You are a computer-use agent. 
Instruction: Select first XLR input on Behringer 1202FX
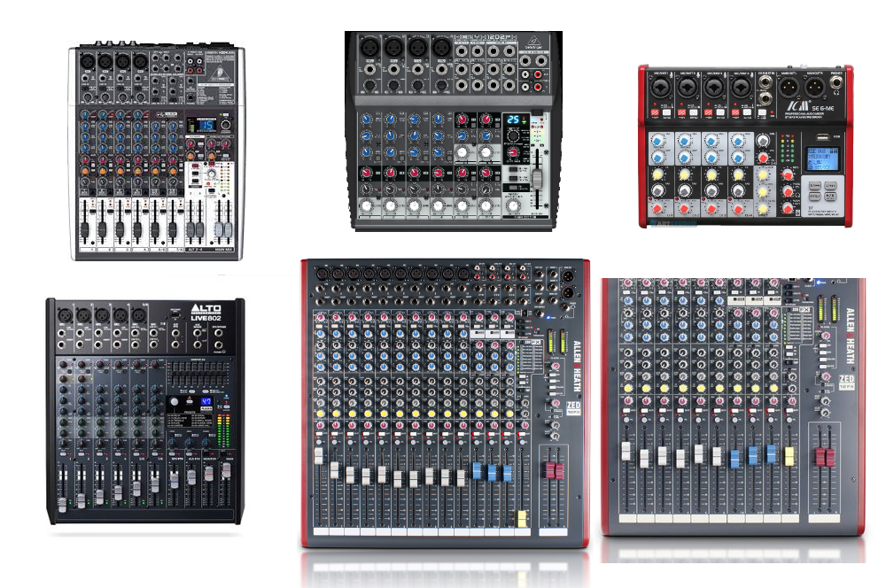369,47
